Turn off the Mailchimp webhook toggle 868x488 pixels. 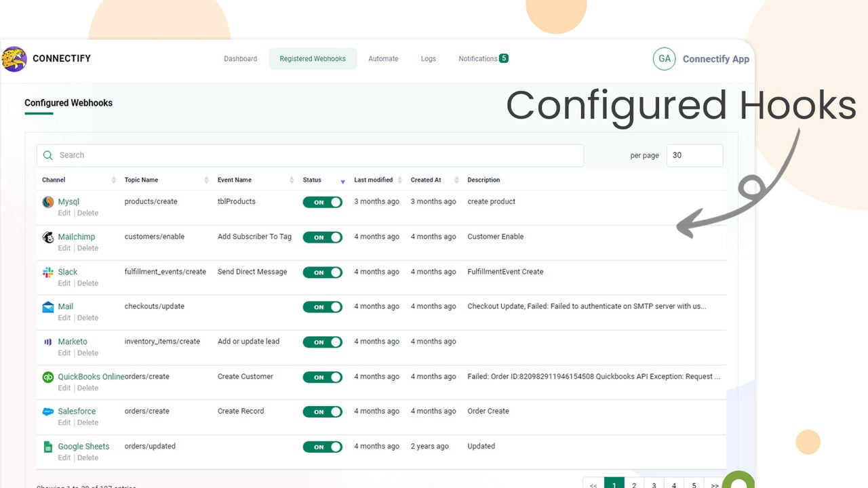323,237
